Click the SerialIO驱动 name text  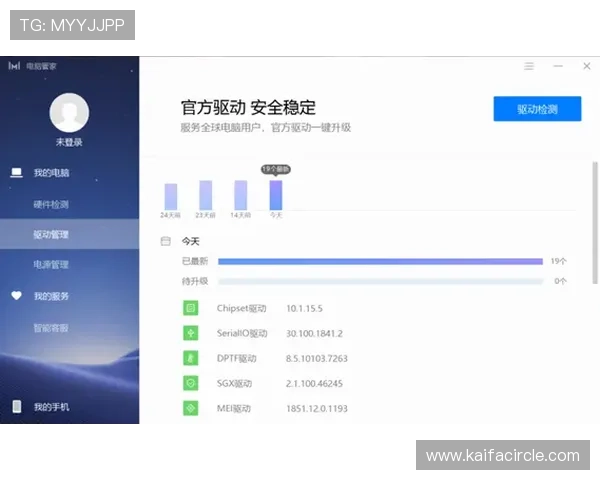[242, 333]
